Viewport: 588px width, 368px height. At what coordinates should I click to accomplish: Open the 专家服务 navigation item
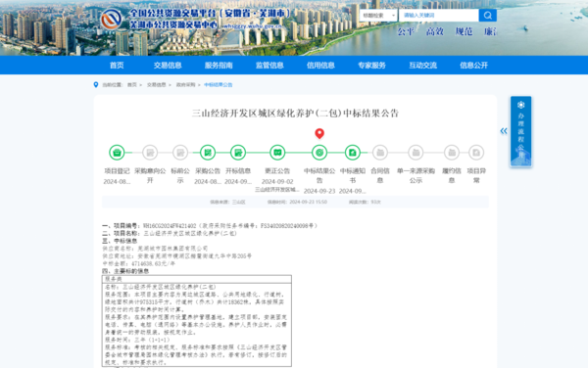coord(371,66)
